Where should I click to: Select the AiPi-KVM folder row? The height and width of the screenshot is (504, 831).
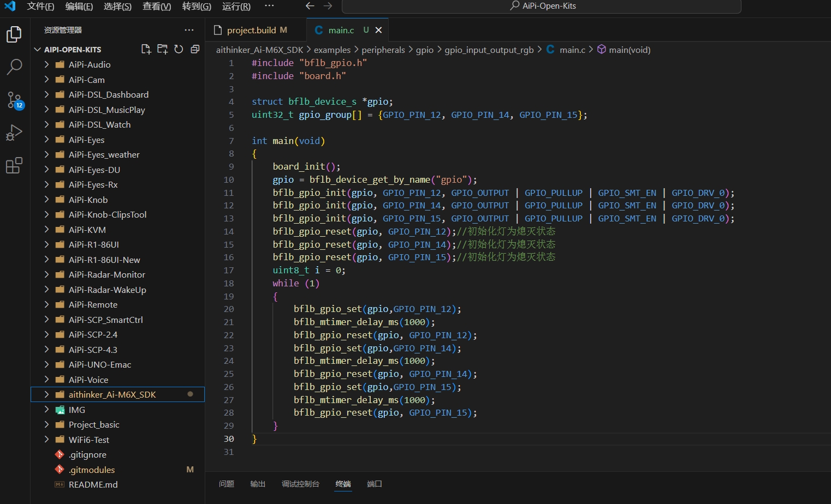click(117, 230)
